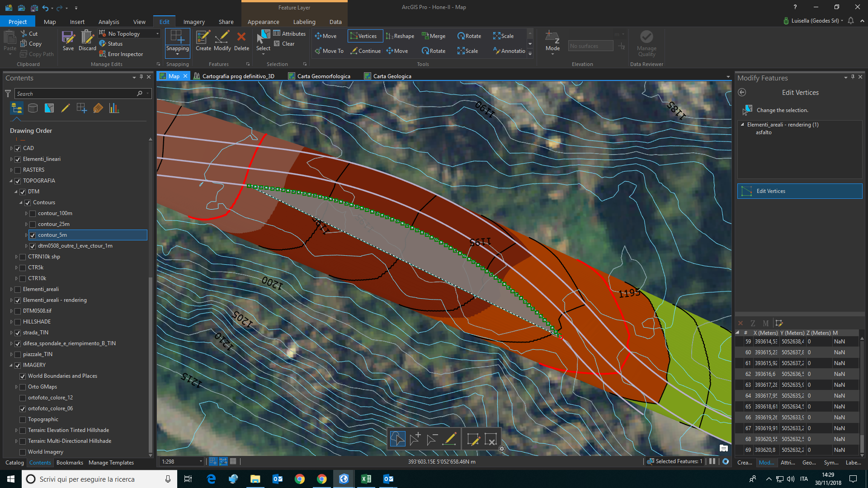Click the Delete feature icon
868x488 pixels.
click(x=241, y=38)
